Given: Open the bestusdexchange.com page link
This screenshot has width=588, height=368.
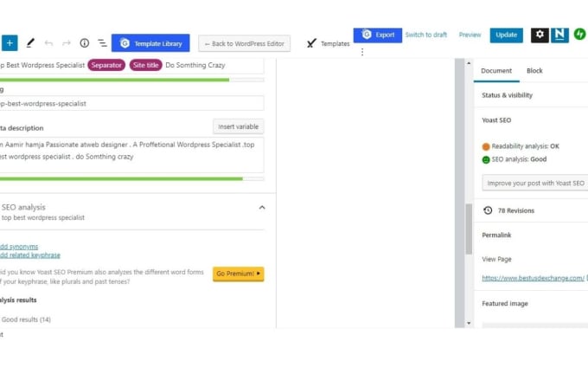Looking at the screenshot, I should click(533, 278).
